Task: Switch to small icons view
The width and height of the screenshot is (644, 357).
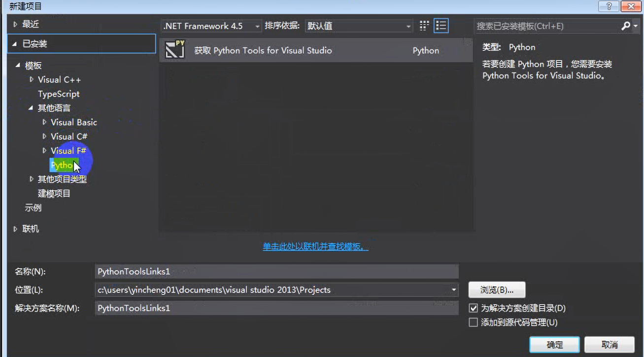Action: coord(423,26)
